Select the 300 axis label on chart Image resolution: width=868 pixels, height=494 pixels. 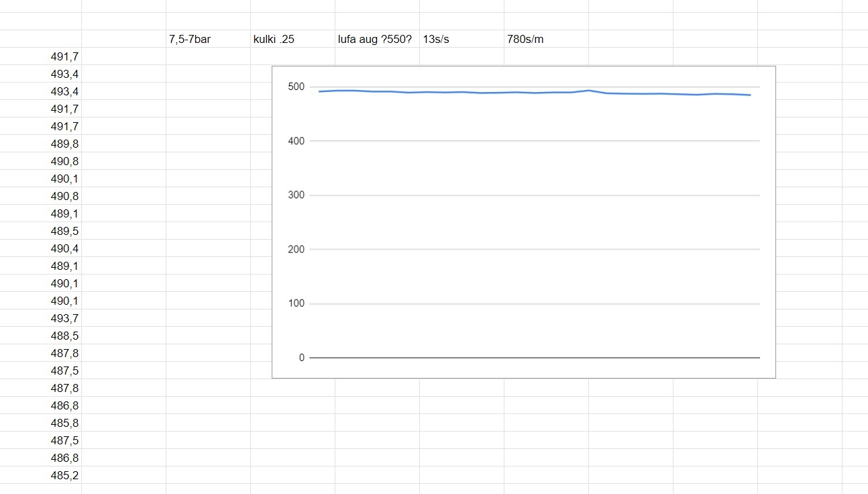[296, 195]
